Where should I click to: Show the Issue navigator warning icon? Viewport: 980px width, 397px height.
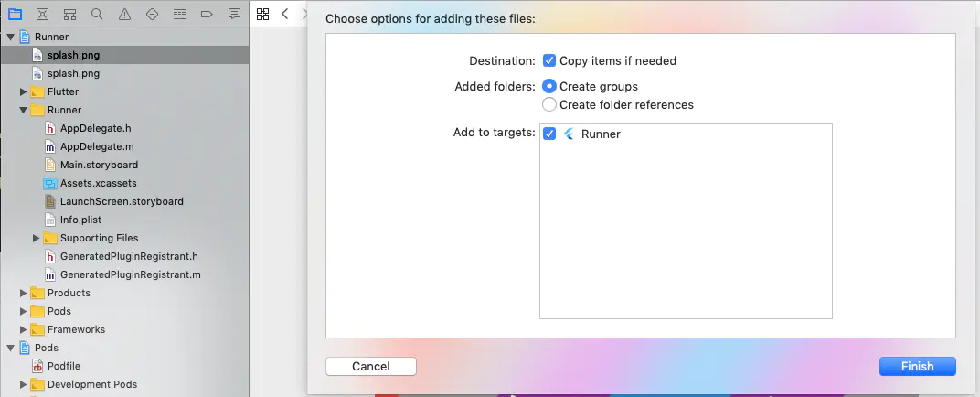(x=124, y=14)
